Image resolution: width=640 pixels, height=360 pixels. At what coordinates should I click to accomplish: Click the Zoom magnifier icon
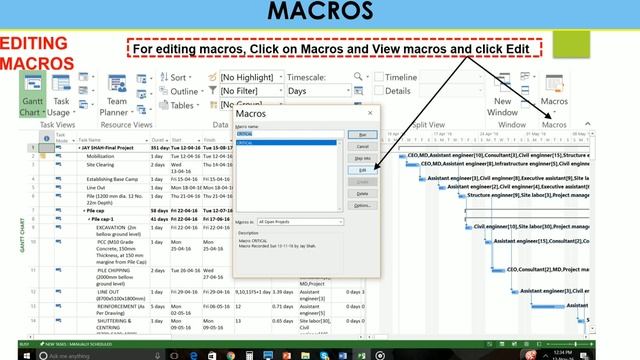[x=358, y=77]
